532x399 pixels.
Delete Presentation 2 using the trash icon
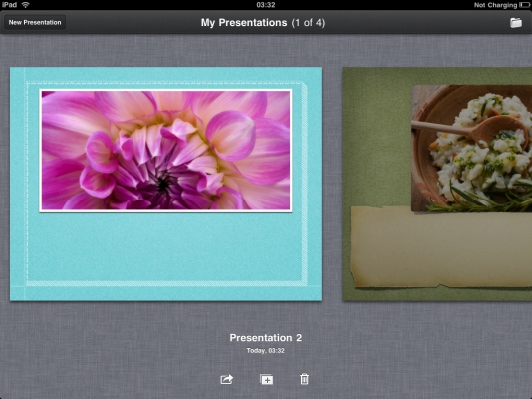(x=304, y=379)
